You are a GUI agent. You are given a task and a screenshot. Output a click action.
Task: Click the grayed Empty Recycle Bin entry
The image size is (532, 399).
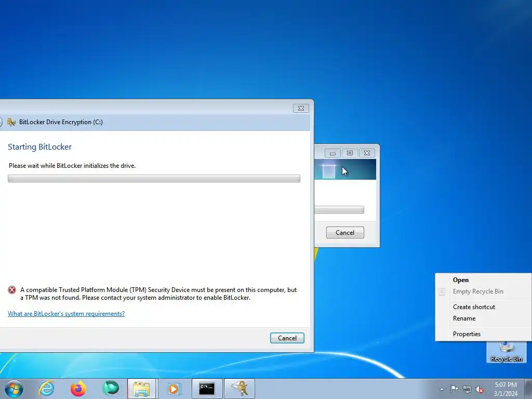(483, 291)
